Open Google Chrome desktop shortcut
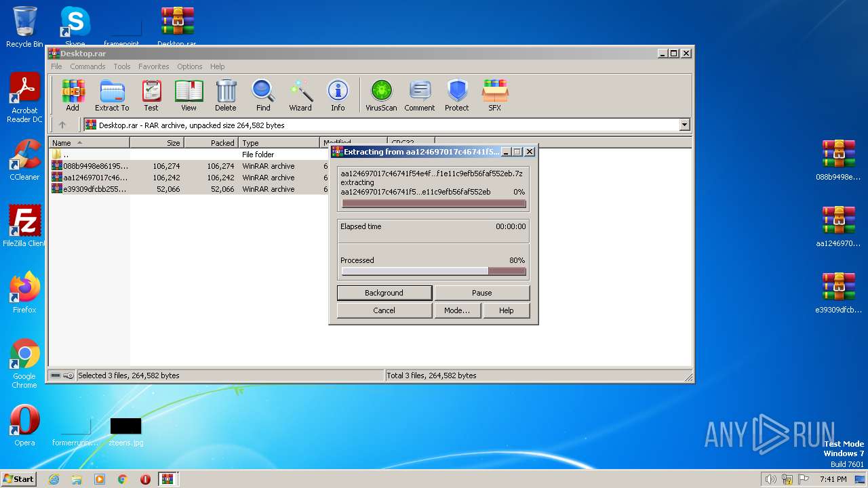The image size is (868, 488). pos(24,363)
